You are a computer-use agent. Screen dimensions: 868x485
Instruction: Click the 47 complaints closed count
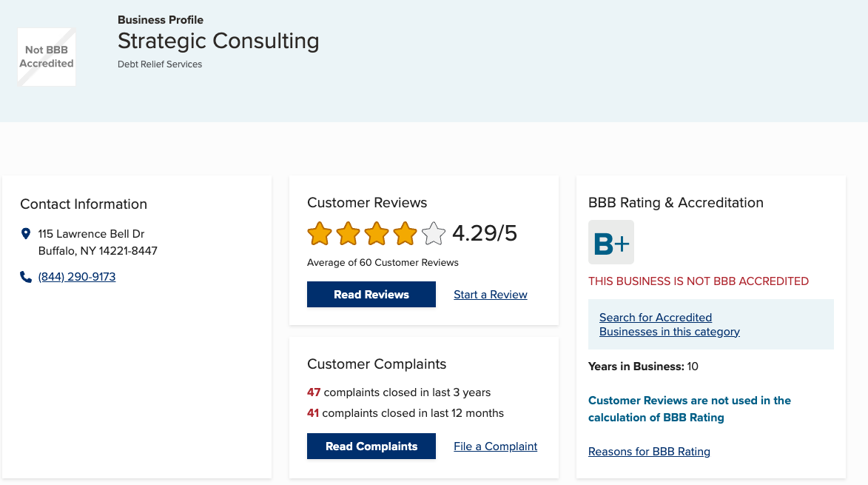click(314, 392)
